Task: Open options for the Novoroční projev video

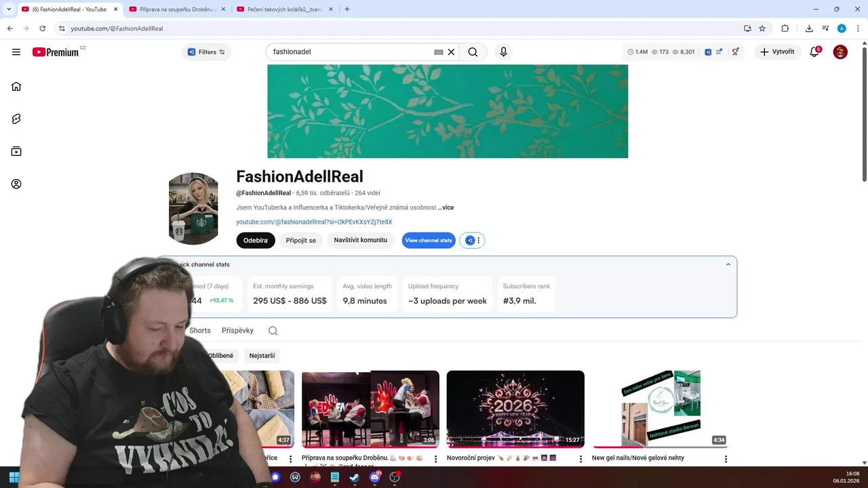Action: (x=580, y=459)
